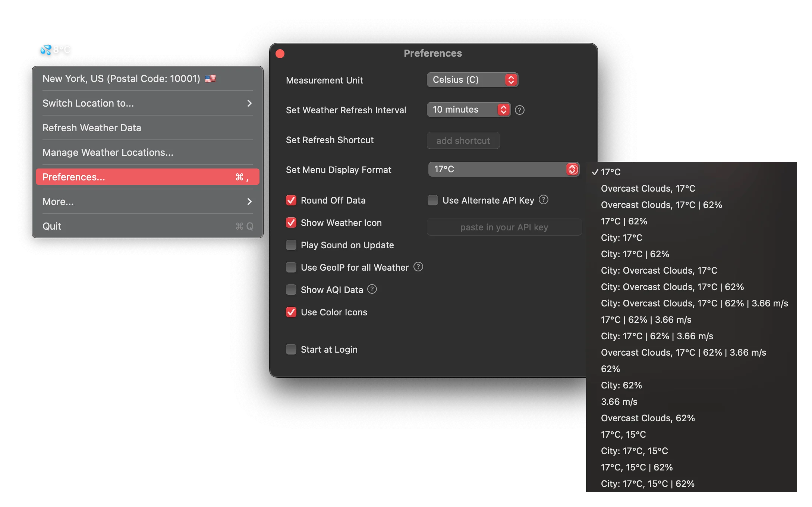Image resolution: width=812 pixels, height=507 pixels.
Task: Click the rain cloud weather icon in the menu bar
Action: tap(45, 50)
